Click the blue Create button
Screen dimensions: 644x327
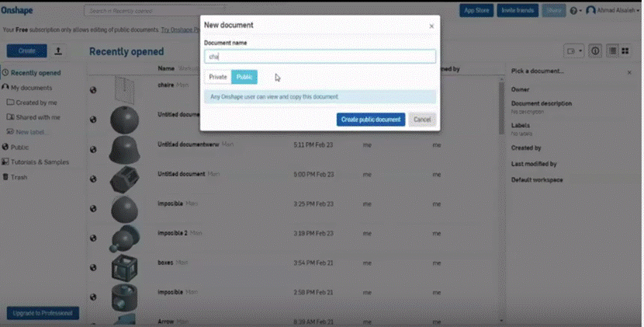26,50
